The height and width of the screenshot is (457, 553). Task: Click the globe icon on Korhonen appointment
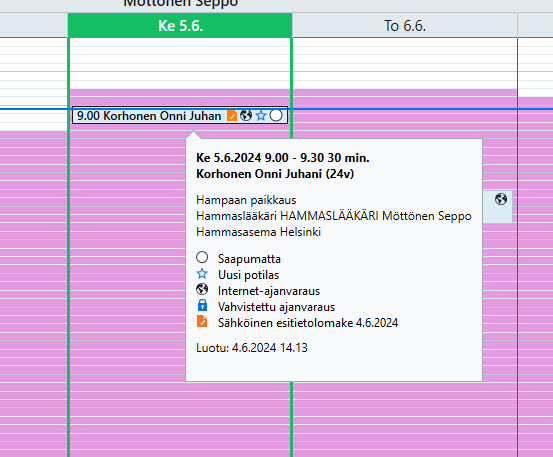pos(246,115)
